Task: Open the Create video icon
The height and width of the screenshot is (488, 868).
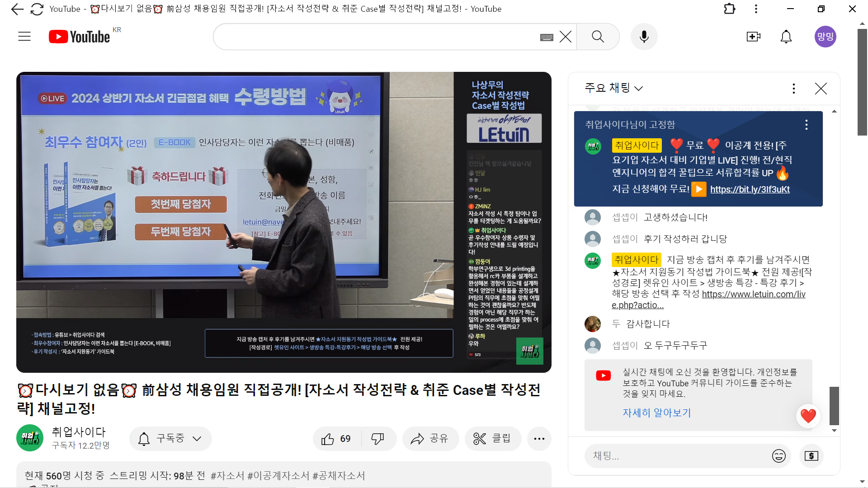Action: 754,37
